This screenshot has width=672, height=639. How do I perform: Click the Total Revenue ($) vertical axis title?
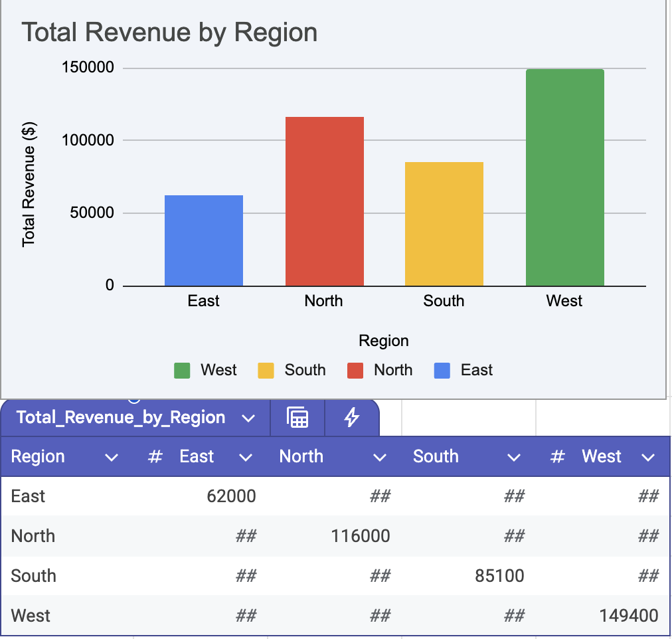point(29,185)
